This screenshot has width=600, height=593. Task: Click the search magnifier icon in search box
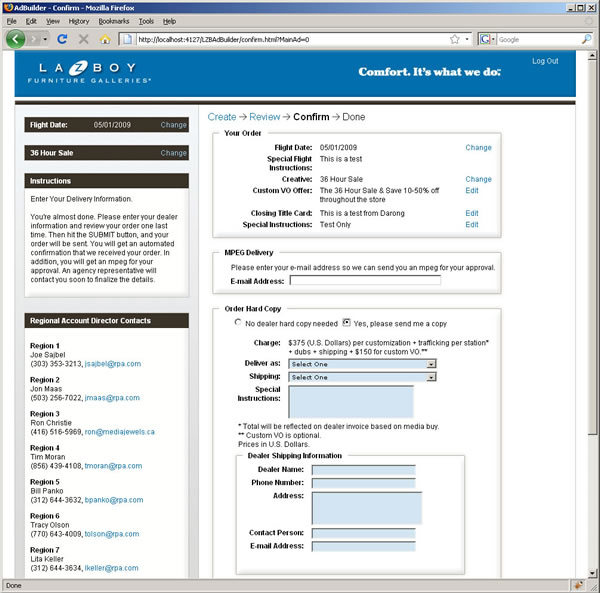585,39
